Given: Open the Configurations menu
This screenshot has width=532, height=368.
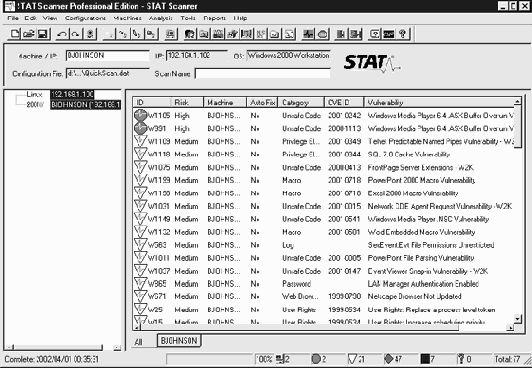Looking at the screenshot, I should click(86, 18).
